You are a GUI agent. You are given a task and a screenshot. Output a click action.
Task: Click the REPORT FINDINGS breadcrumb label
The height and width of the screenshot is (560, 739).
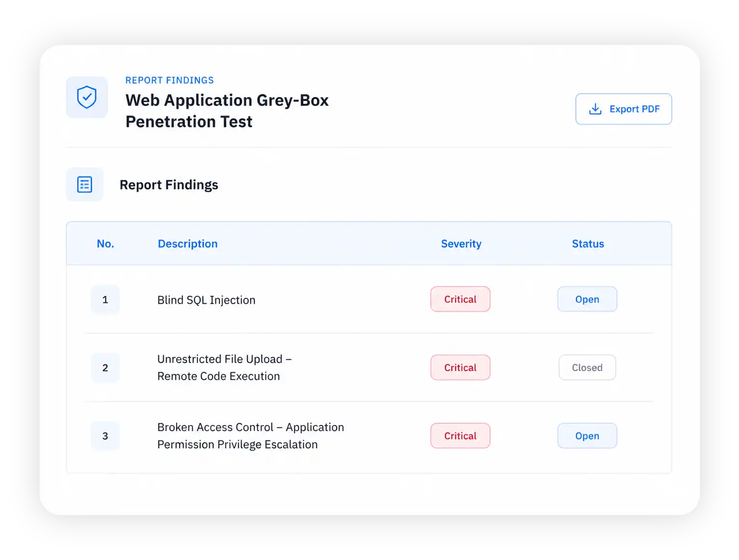pyautogui.click(x=170, y=80)
